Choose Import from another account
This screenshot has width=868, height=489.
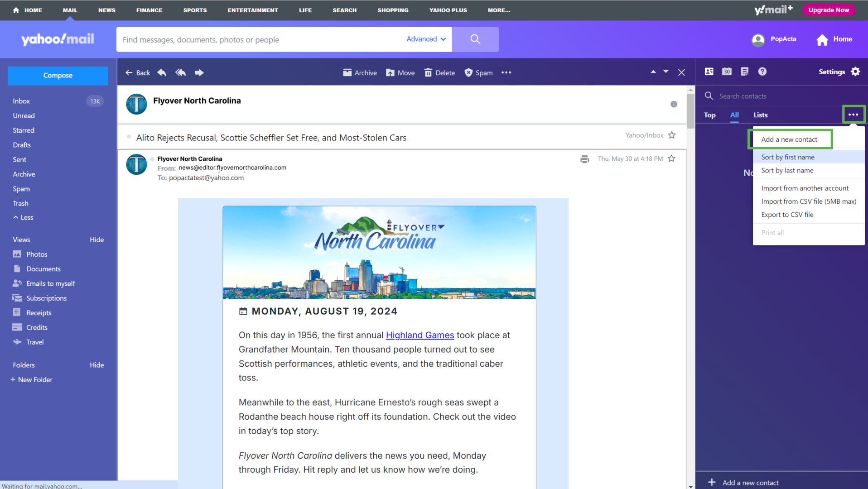point(809,188)
